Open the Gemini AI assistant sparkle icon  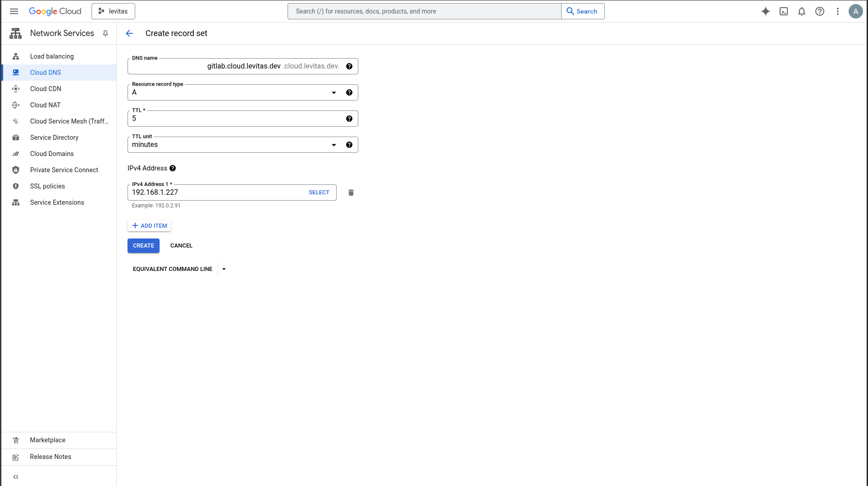point(766,11)
